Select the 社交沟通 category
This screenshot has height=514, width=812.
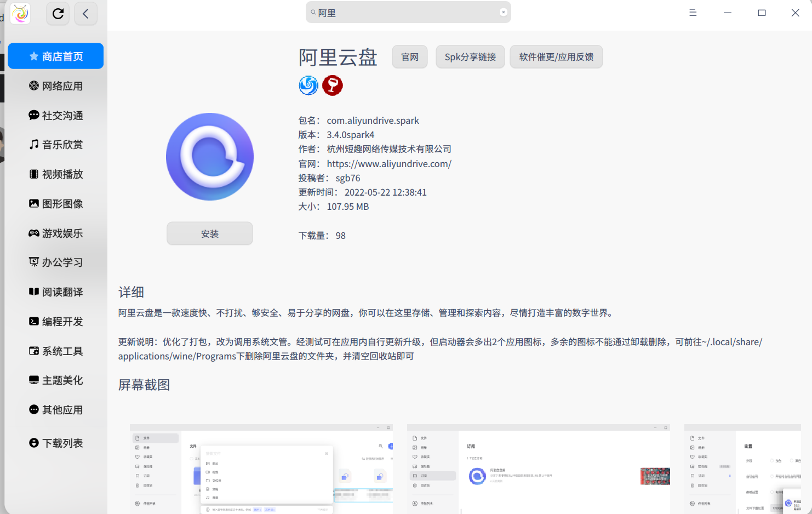coord(55,115)
